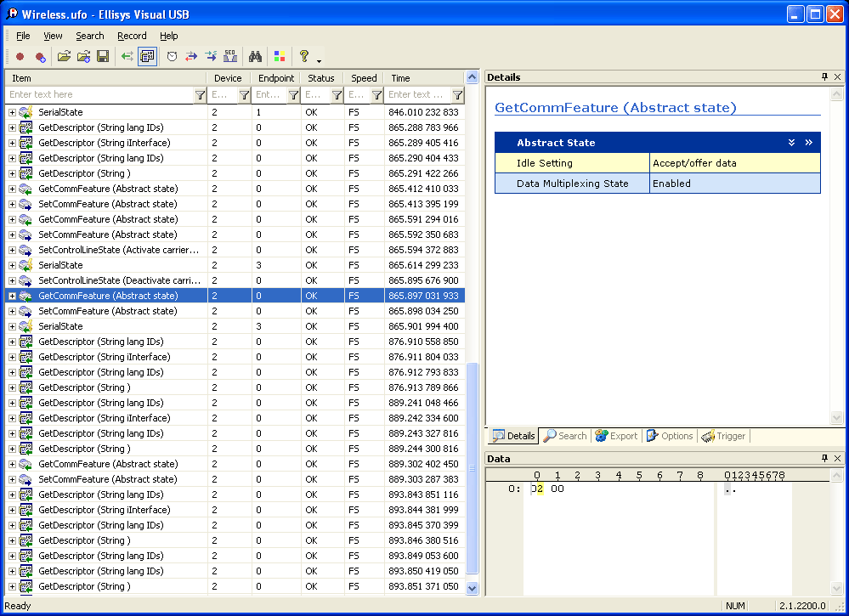
Task: Click the GetCommFeature (Abstract state) heading link
Action: [615, 108]
